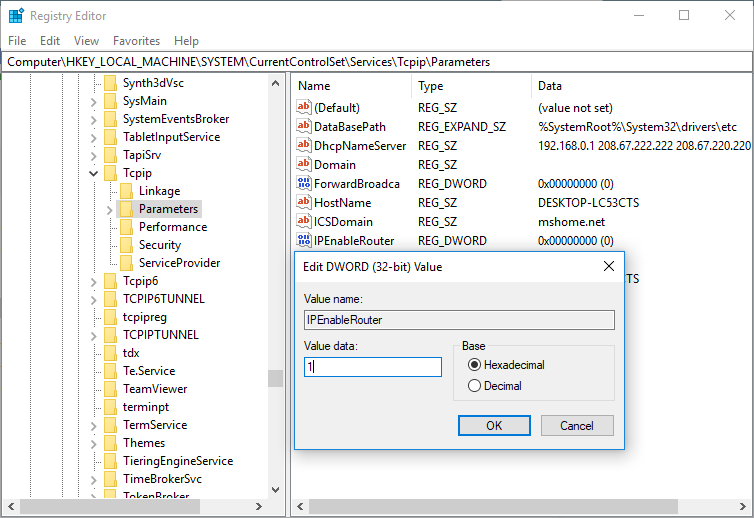Viewport: 754px width, 518px height.
Task: Click the ForwardBroadca DWORD value icon
Action: coord(305,183)
